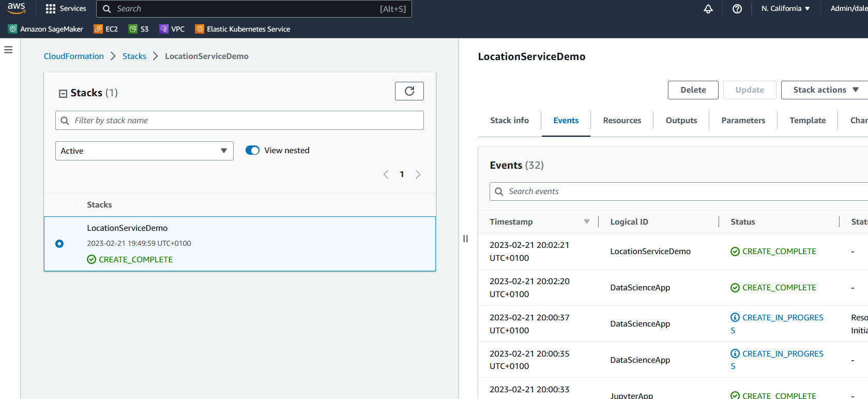Image resolution: width=868 pixels, height=399 pixels.
Task: Open the Services grid menu
Action: (66, 8)
